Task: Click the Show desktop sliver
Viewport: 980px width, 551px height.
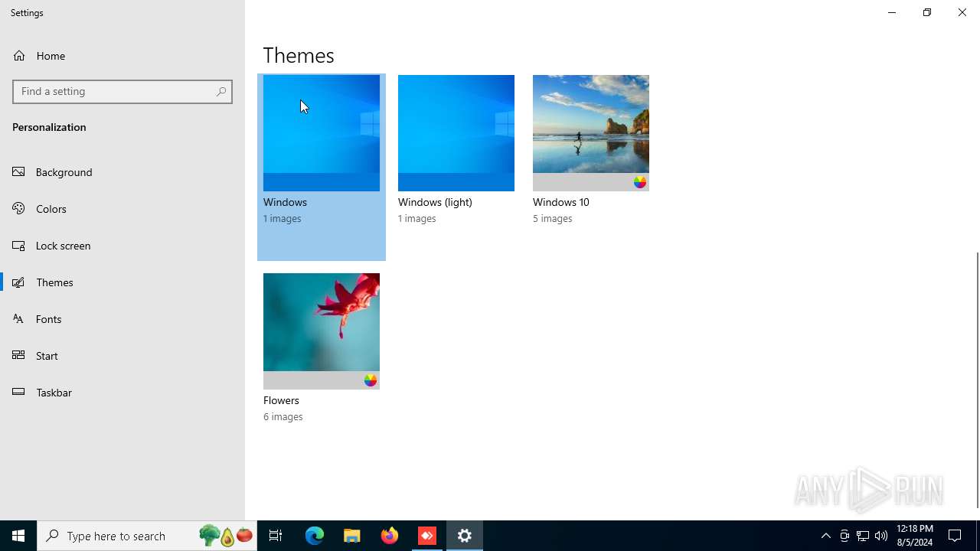Action: tap(978, 536)
